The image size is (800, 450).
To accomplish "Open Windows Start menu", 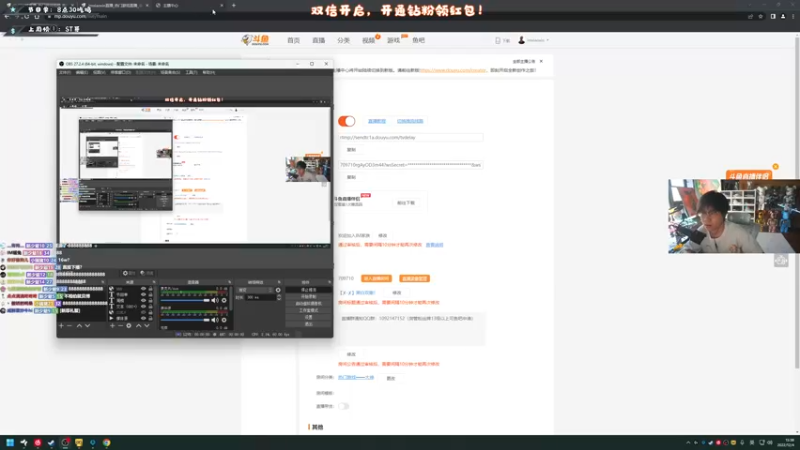I will click(x=10, y=442).
